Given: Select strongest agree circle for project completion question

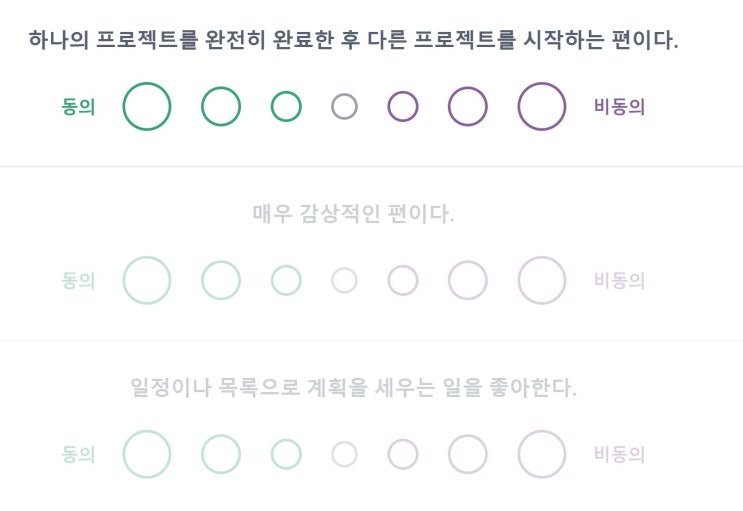Looking at the screenshot, I should 147,106.
